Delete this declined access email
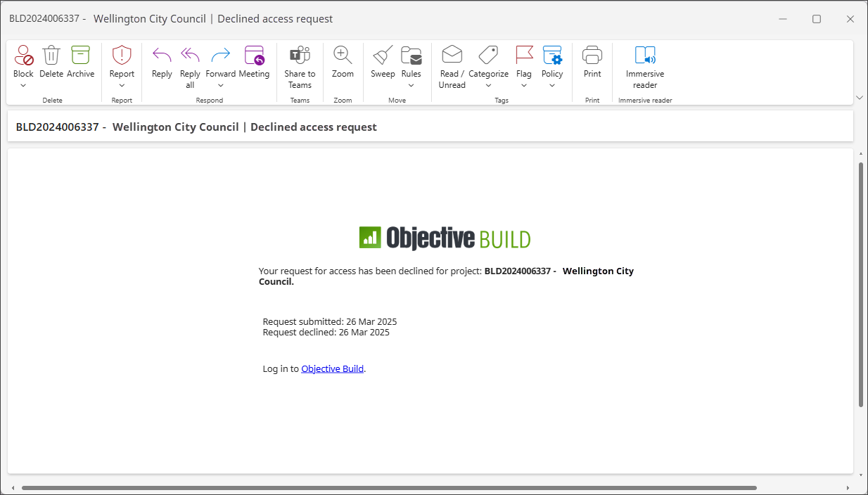 51,61
